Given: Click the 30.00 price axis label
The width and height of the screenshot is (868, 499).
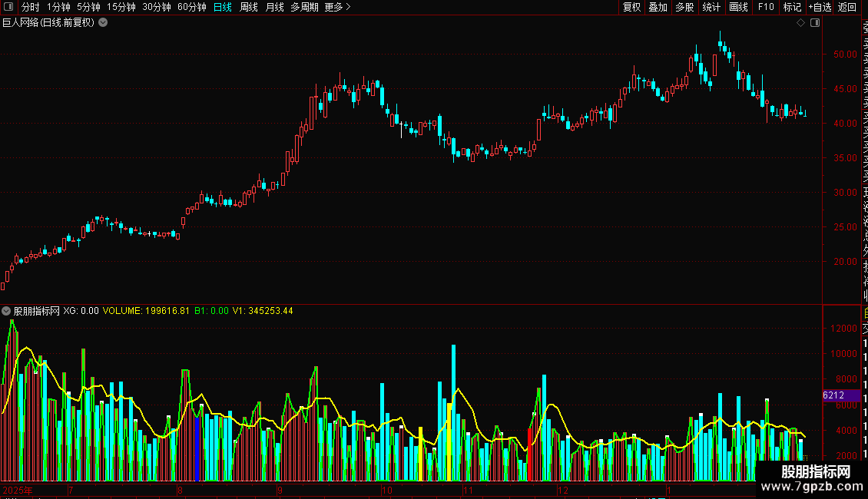Looking at the screenshot, I should point(845,193).
